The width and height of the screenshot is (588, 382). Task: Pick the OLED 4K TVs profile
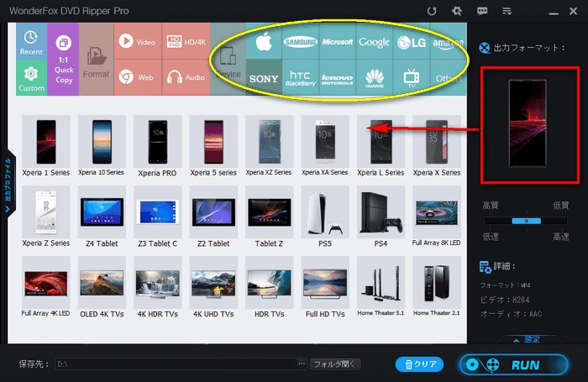(102, 287)
